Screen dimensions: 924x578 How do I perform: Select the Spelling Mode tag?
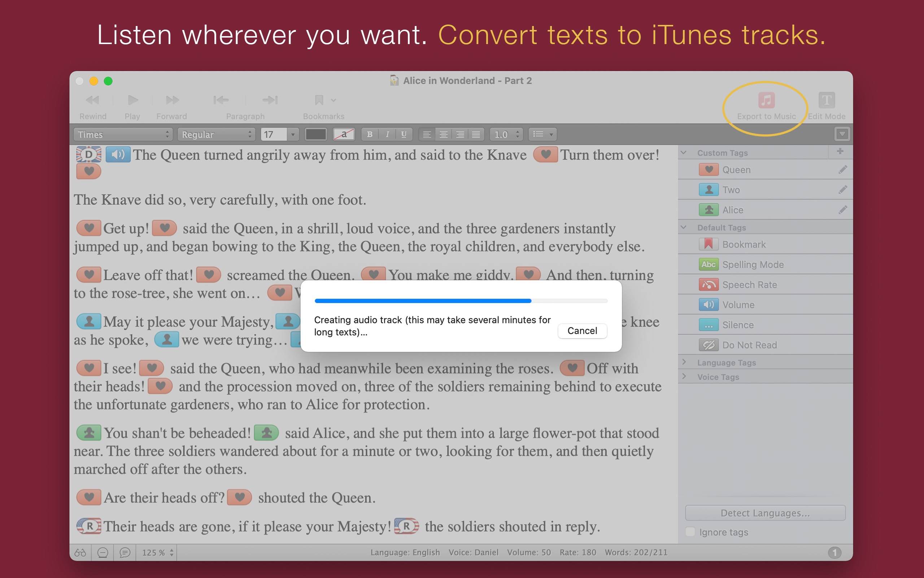[x=765, y=264]
